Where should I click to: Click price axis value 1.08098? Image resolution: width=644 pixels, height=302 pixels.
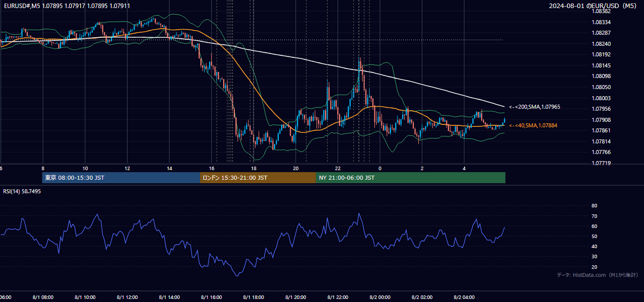pos(601,76)
